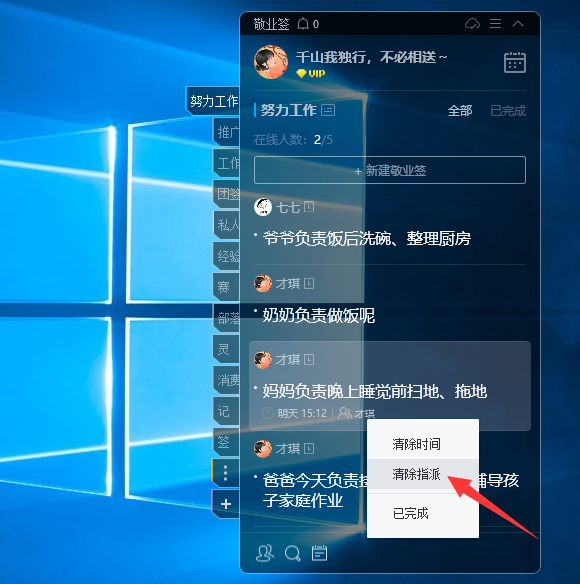Collapse the panel with the up chevron
Image resolution: width=580 pixels, height=584 pixels.
pyautogui.click(x=518, y=24)
